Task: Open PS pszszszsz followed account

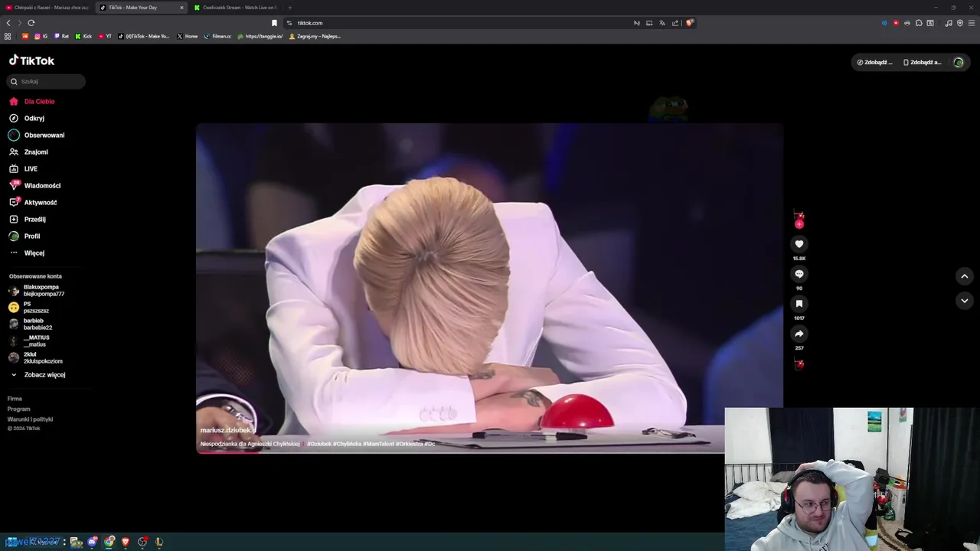Action: pos(29,308)
